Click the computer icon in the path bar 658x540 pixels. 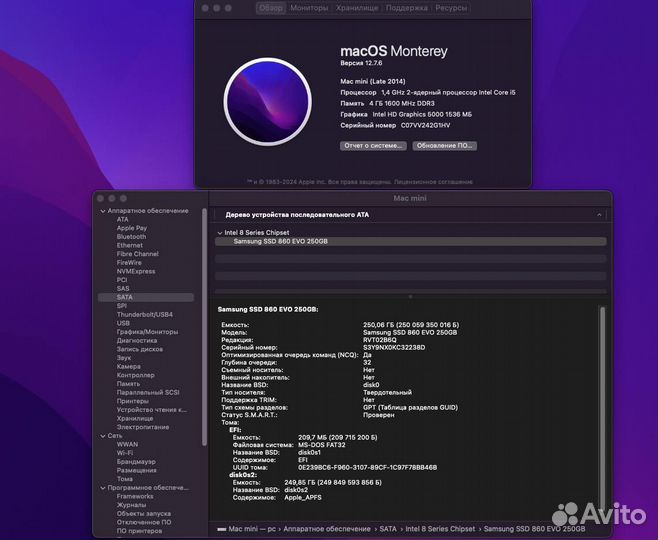pos(220,527)
